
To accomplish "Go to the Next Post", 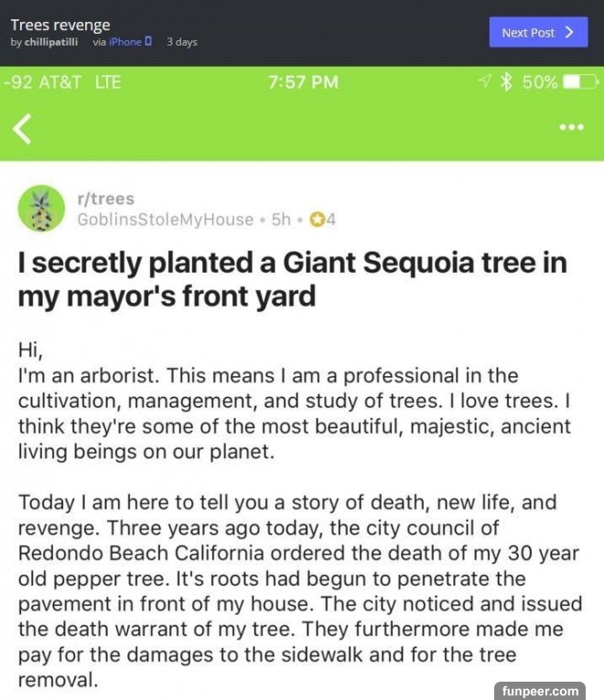I will coord(537,32).
